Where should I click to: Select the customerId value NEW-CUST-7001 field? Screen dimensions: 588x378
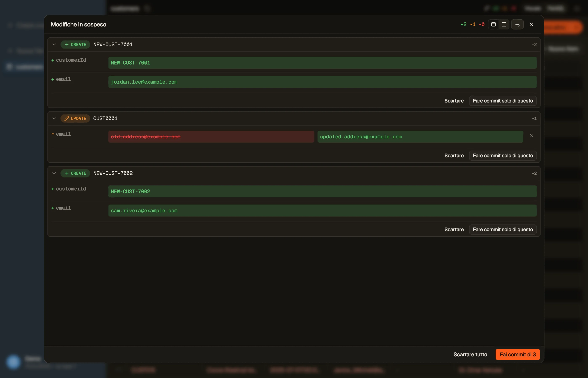click(323, 63)
